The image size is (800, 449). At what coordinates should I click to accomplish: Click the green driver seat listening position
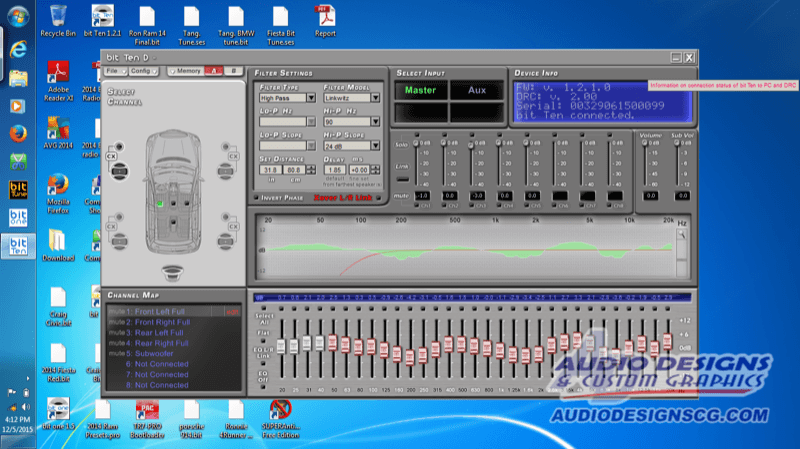[160, 204]
